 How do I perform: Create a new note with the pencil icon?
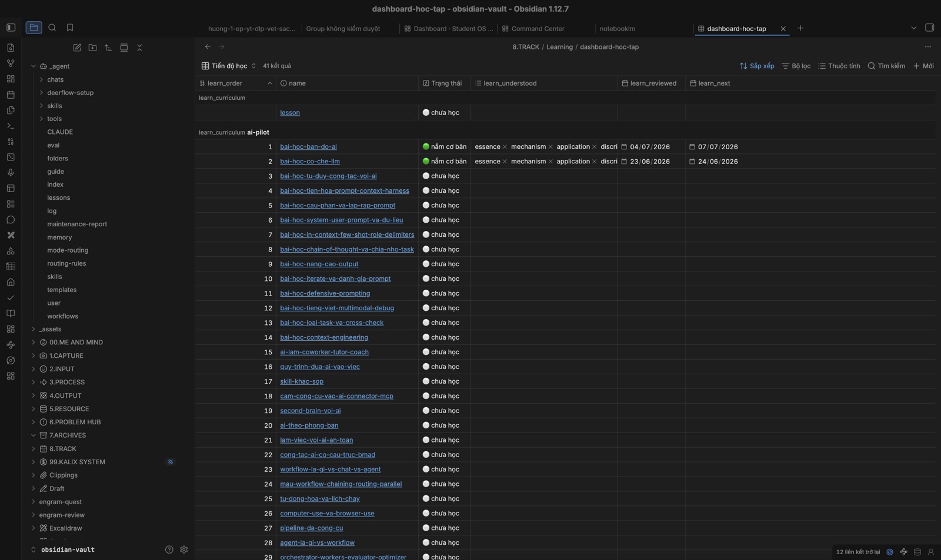77,48
